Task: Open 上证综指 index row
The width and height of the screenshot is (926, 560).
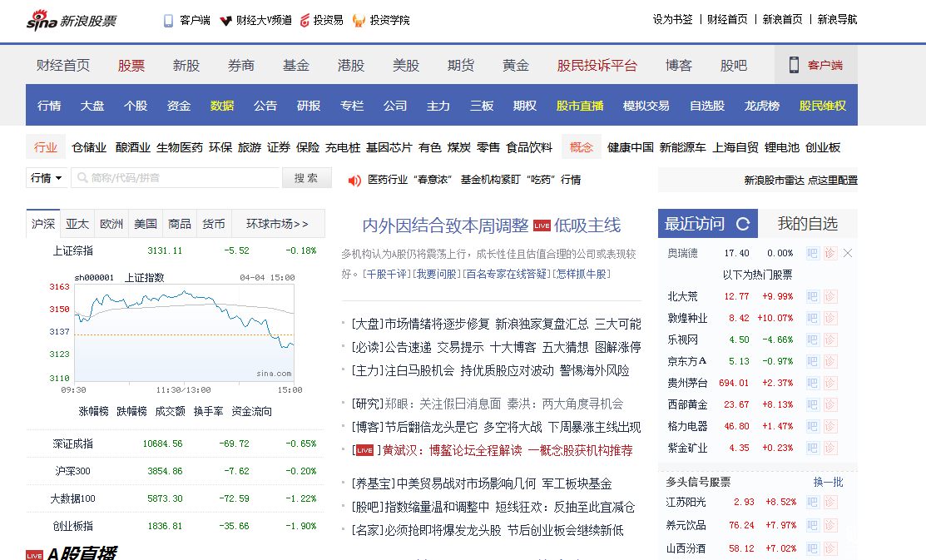Action: (176, 251)
